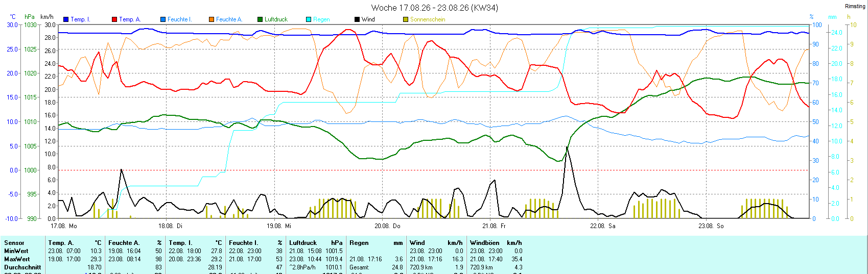Screen dimensions: 868x274
Task: Click the 'Windböen' column header in table
Action: click(485, 243)
